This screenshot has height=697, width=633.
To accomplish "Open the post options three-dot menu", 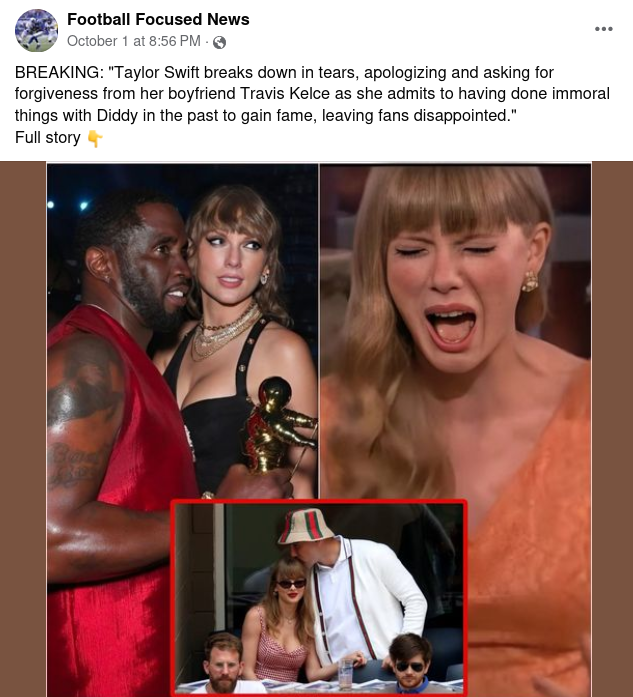I will (603, 29).
